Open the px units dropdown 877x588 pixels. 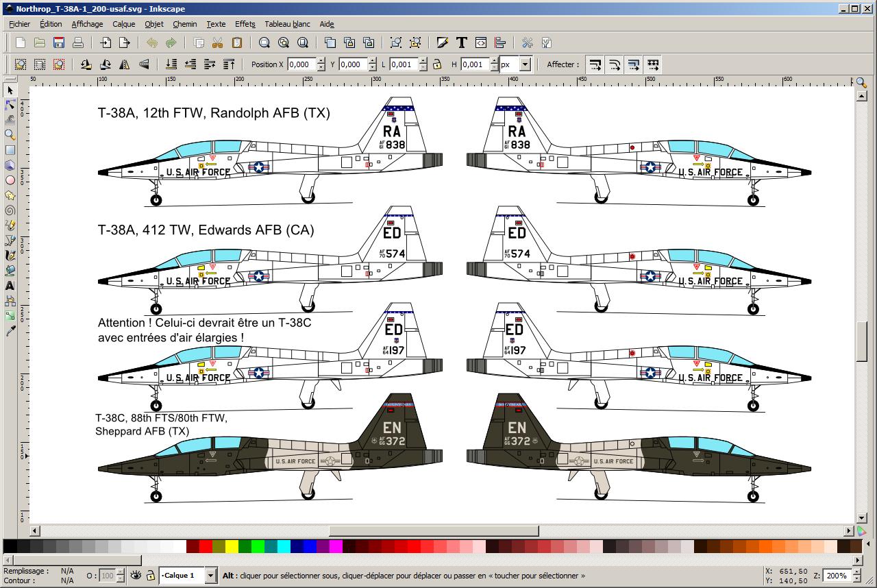(x=525, y=64)
